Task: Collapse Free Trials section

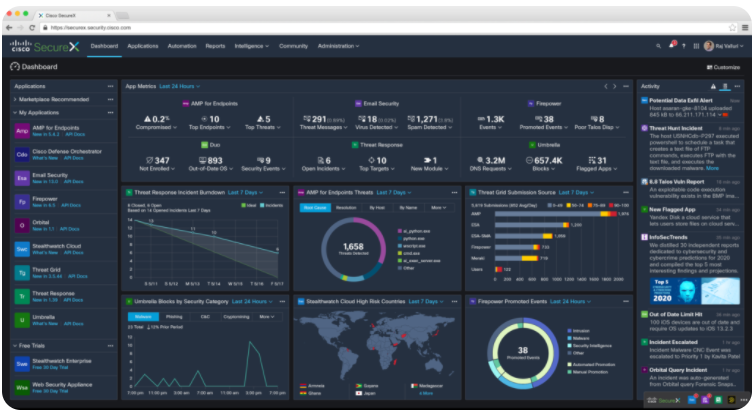Action: tap(15, 346)
